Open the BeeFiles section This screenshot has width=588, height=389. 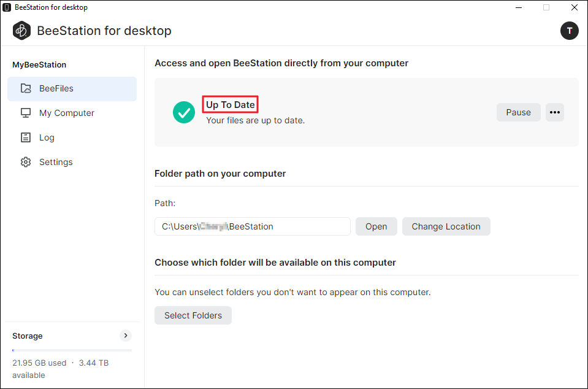pos(72,88)
